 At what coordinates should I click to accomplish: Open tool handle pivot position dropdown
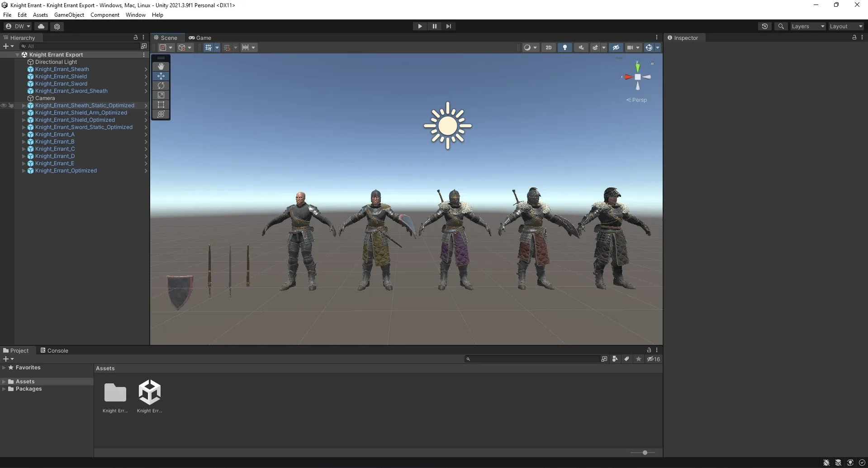[166, 48]
